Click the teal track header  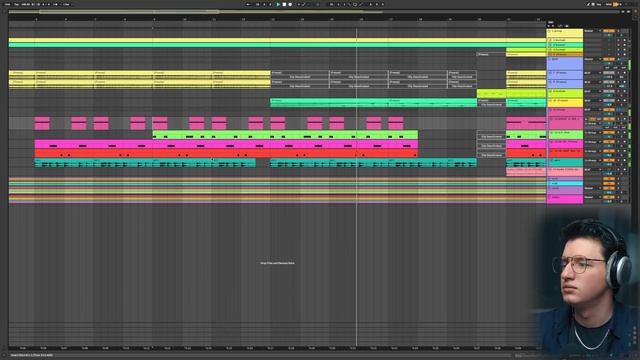(565, 162)
